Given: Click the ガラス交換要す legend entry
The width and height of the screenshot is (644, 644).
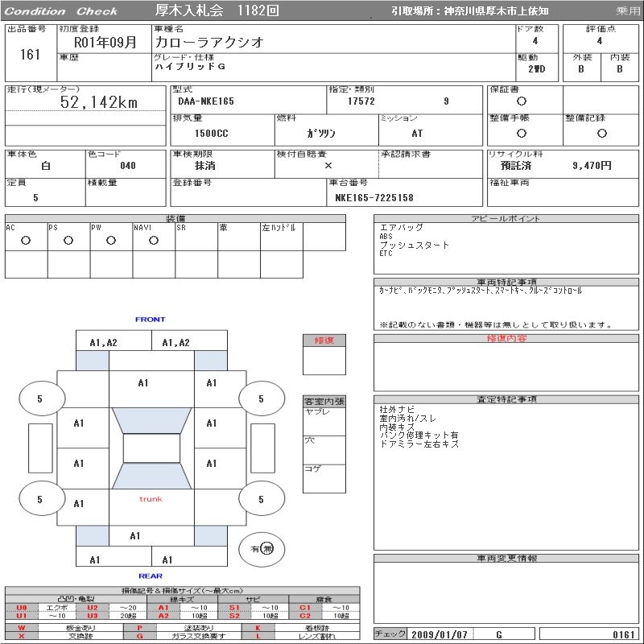Looking at the screenshot, I should [199, 636].
